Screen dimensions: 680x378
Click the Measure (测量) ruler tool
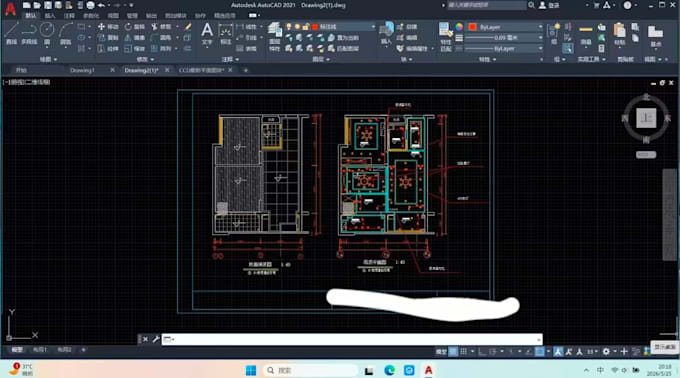(585, 34)
